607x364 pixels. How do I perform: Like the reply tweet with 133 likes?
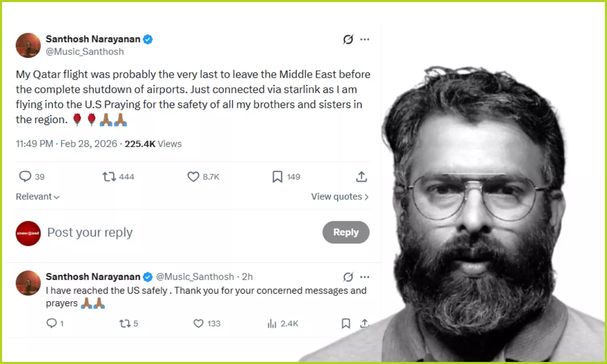click(x=198, y=323)
